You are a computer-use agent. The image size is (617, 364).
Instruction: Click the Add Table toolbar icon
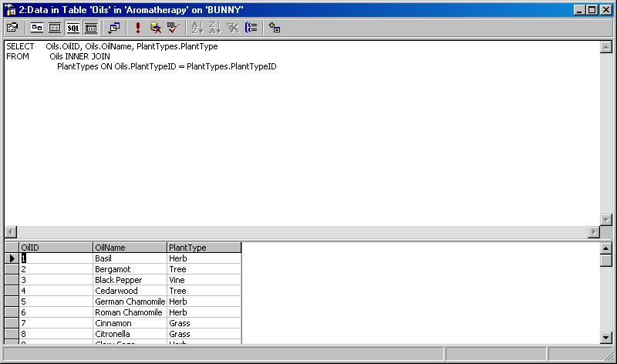[x=275, y=28]
